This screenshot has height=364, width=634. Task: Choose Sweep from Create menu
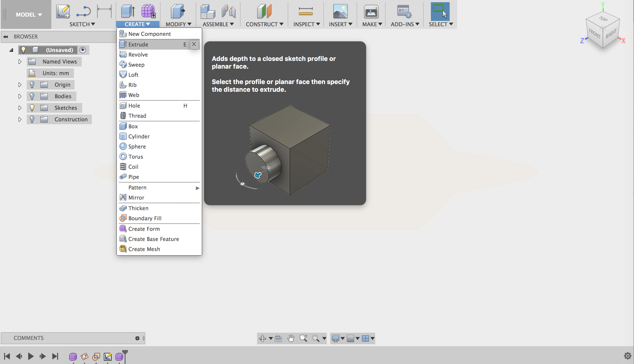coord(159,65)
